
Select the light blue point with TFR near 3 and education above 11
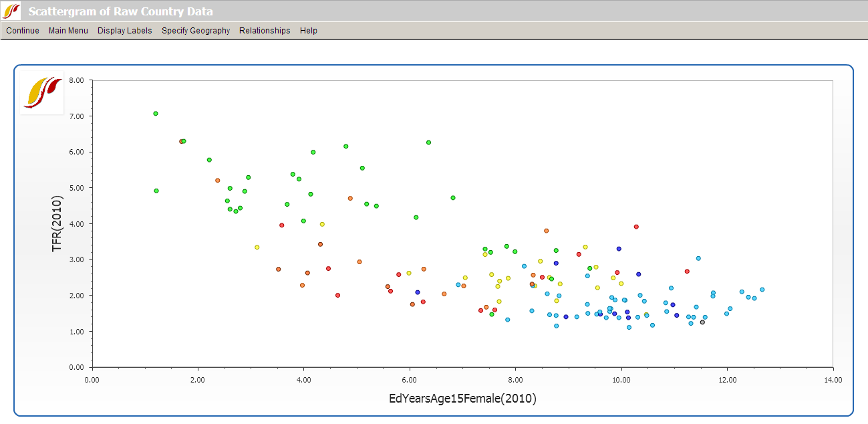point(698,258)
